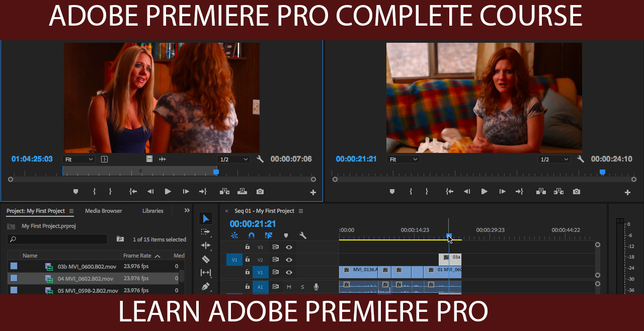This screenshot has width=644, height=331.
Task: Open Project panel menu
Action: point(71,211)
